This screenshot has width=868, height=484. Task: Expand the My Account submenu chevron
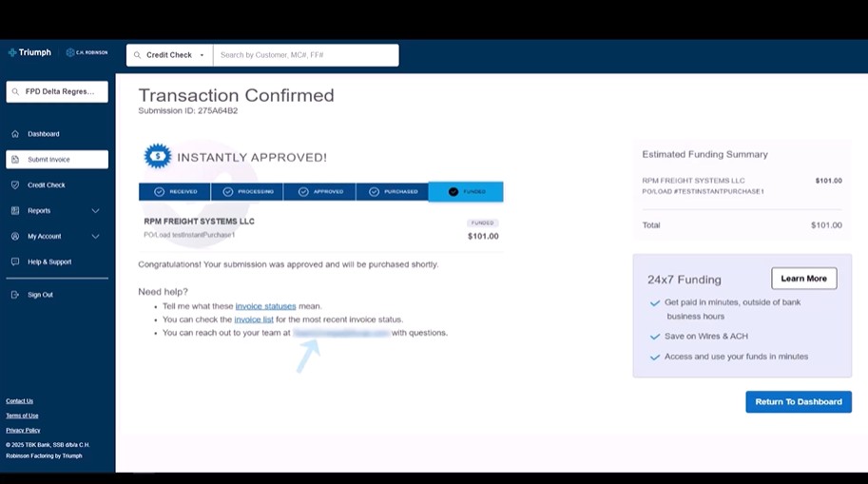point(95,236)
